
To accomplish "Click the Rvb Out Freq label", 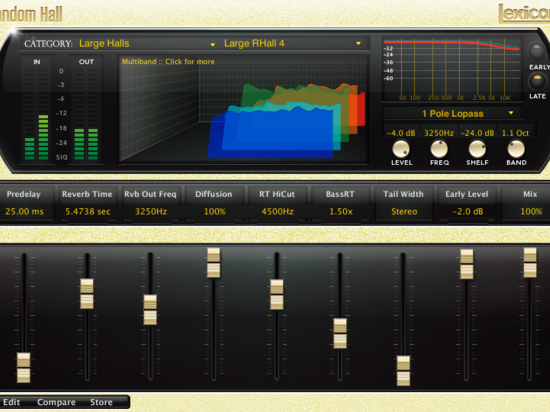I will tap(150, 194).
